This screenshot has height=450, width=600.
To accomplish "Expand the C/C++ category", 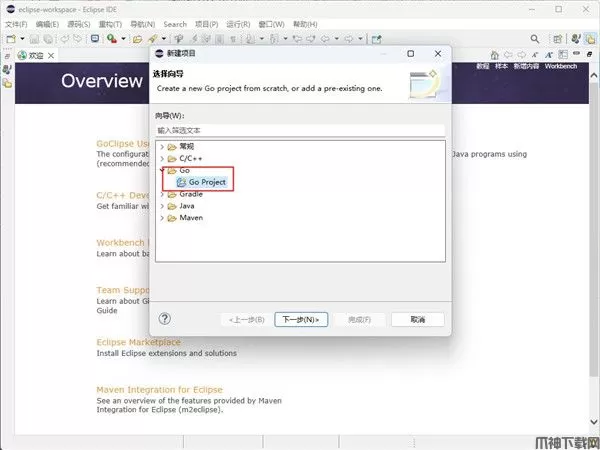I will point(162,159).
